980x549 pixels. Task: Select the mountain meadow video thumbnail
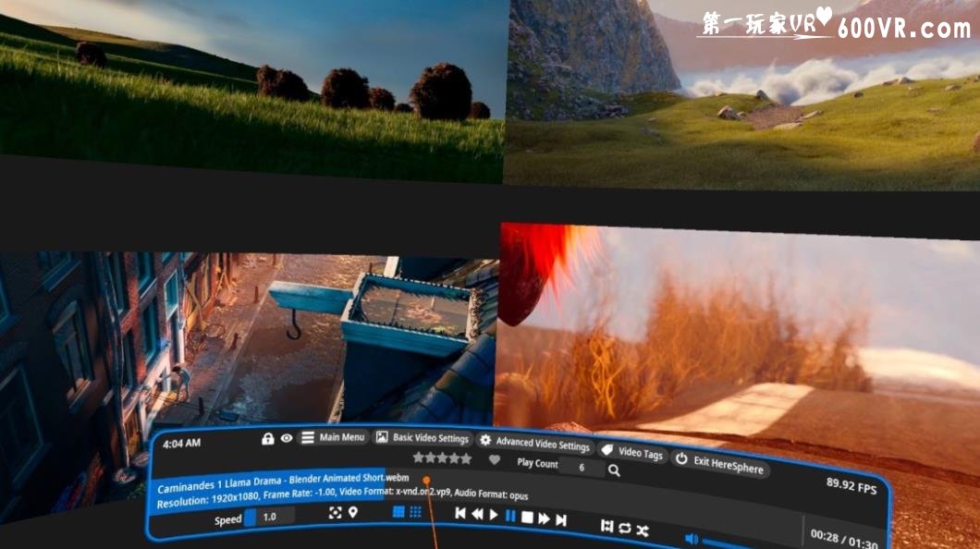point(742,93)
